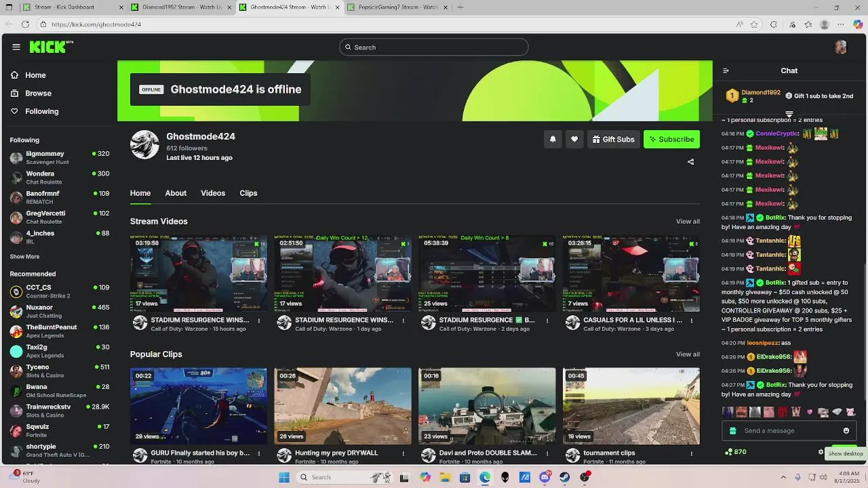This screenshot has width=868, height=488.
Task: Switch to the PopsicleGaming7 Stream browser tab
Action: [x=397, y=7]
